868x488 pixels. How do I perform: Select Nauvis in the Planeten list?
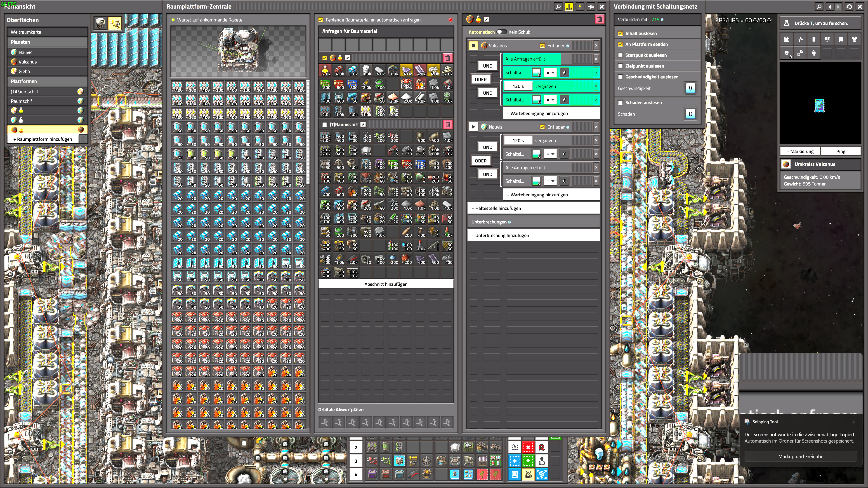(x=47, y=52)
